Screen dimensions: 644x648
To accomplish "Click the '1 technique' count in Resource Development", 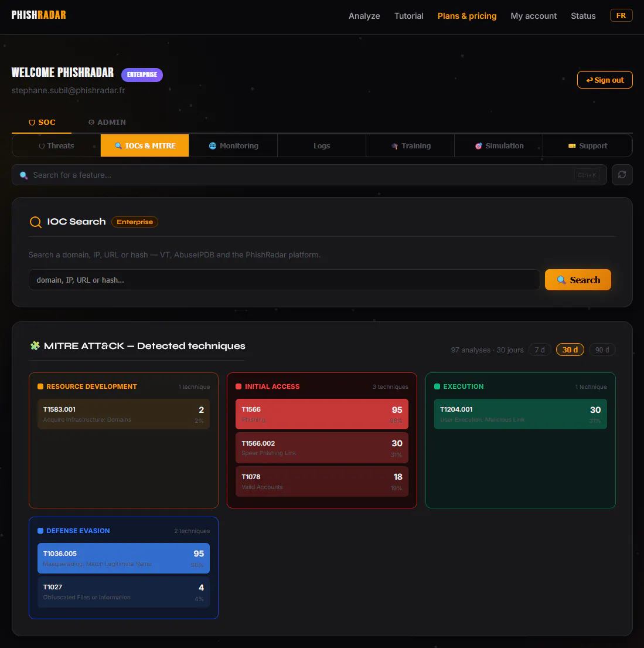I will 194,387.
